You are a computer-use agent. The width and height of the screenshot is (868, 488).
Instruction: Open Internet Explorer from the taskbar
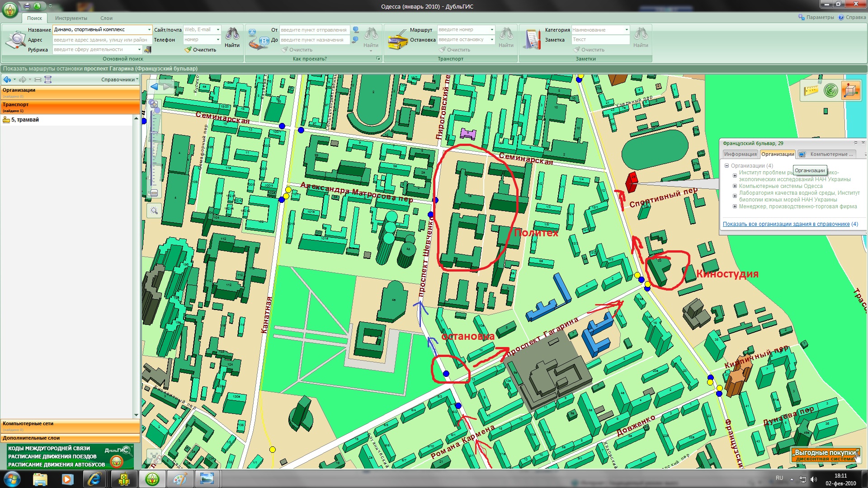pyautogui.click(x=94, y=479)
